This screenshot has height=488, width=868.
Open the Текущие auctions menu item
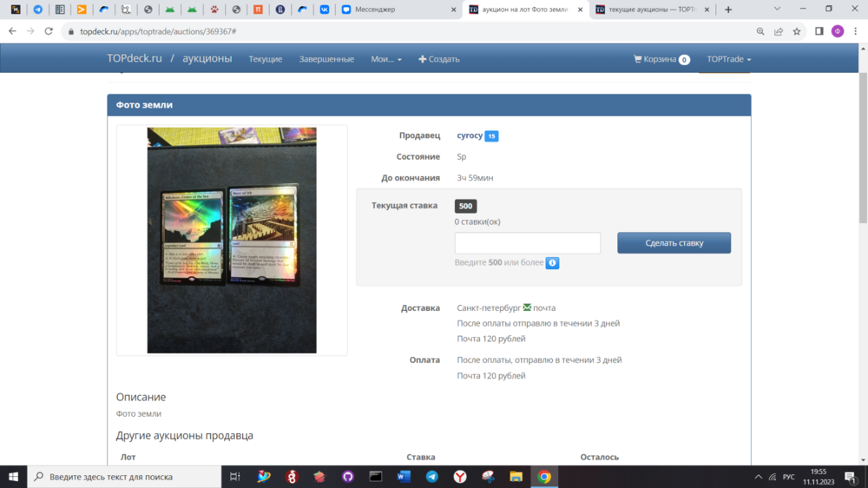tap(265, 59)
